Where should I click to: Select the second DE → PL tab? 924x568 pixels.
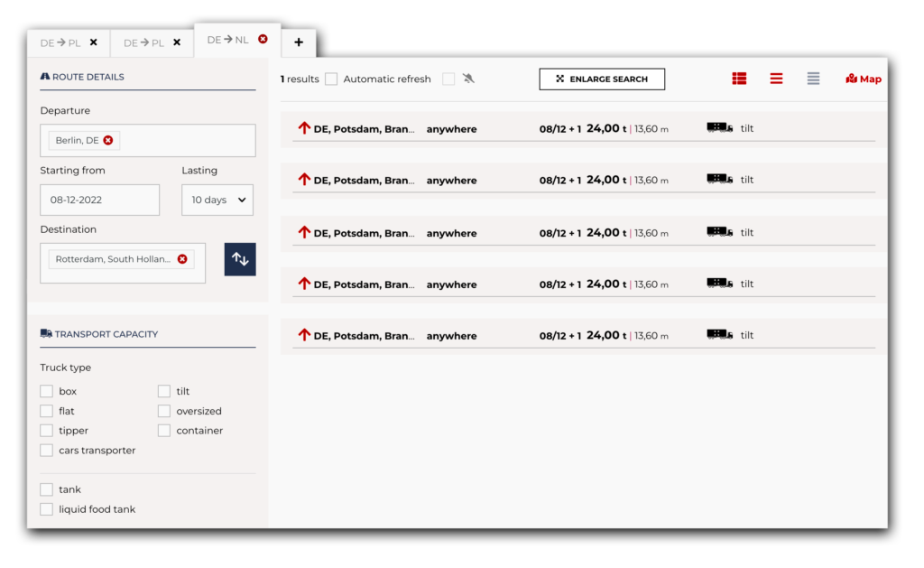pos(143,42)
